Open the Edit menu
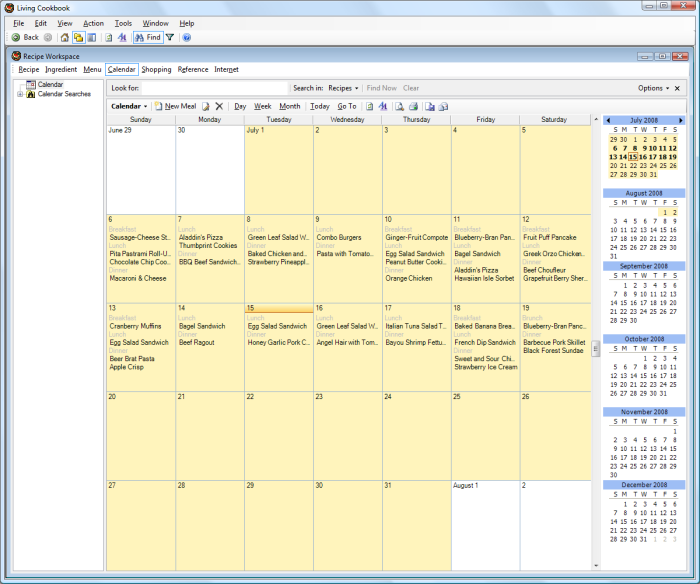700x584 pixels. 41,23
